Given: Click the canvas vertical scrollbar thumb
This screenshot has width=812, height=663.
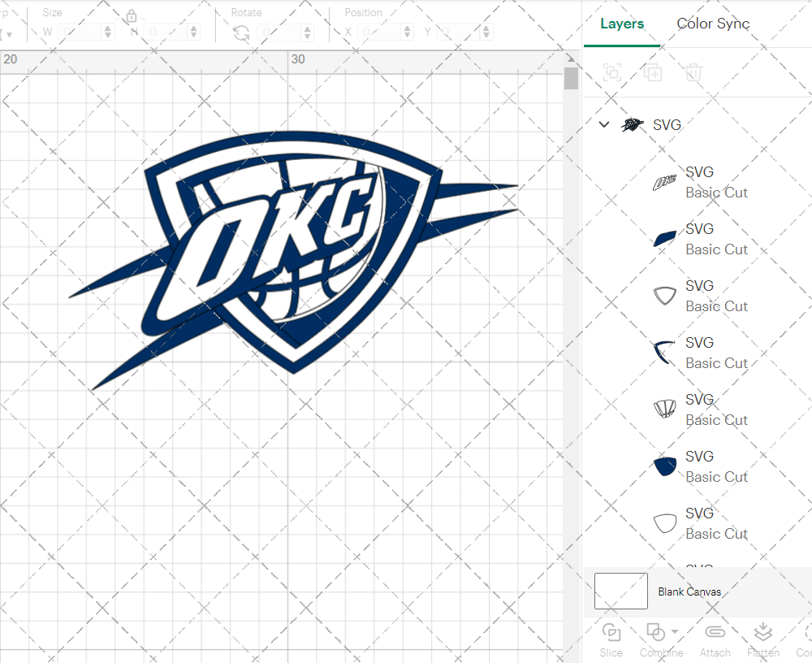Looking at the screenshot, I should coord(571,78).
